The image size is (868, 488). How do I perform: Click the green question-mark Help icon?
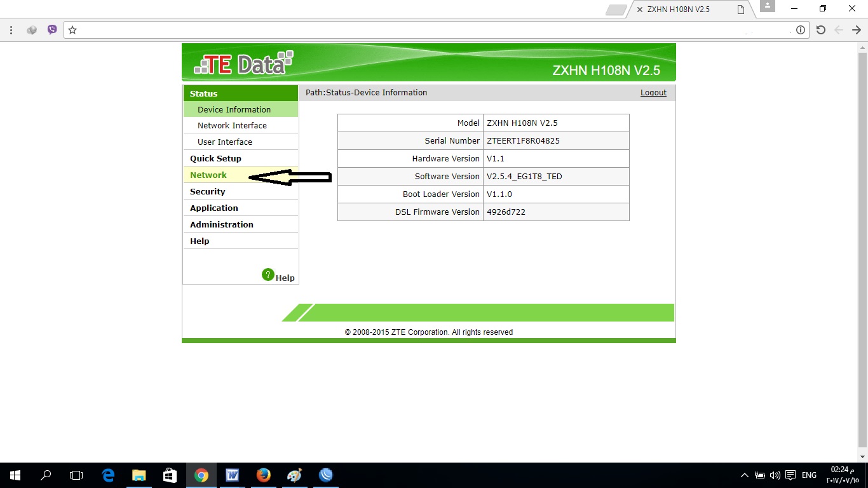268,274
